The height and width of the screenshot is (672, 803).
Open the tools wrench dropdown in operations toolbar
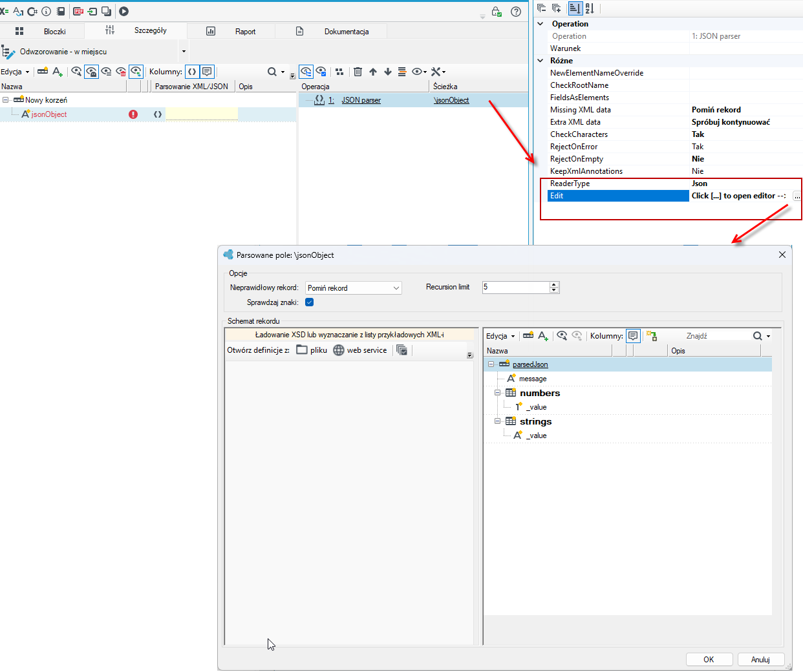coord(438,72)
